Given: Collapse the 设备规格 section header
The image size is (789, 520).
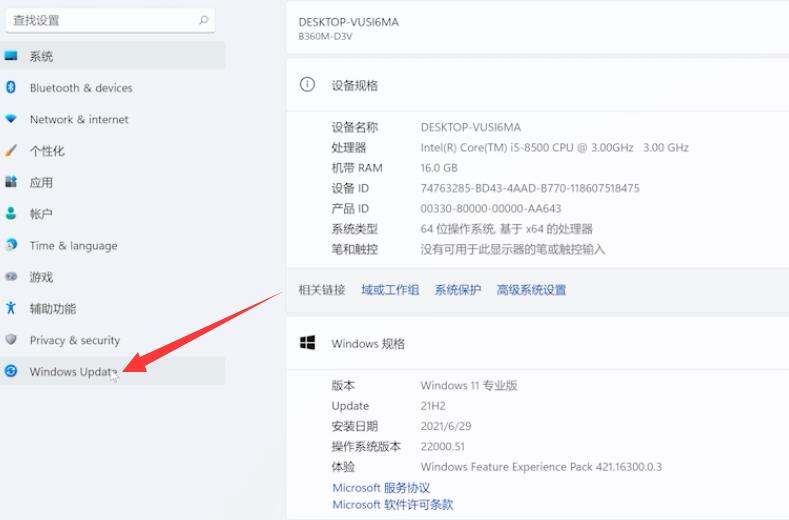Looking at the screenshot, I should (537, 85).
